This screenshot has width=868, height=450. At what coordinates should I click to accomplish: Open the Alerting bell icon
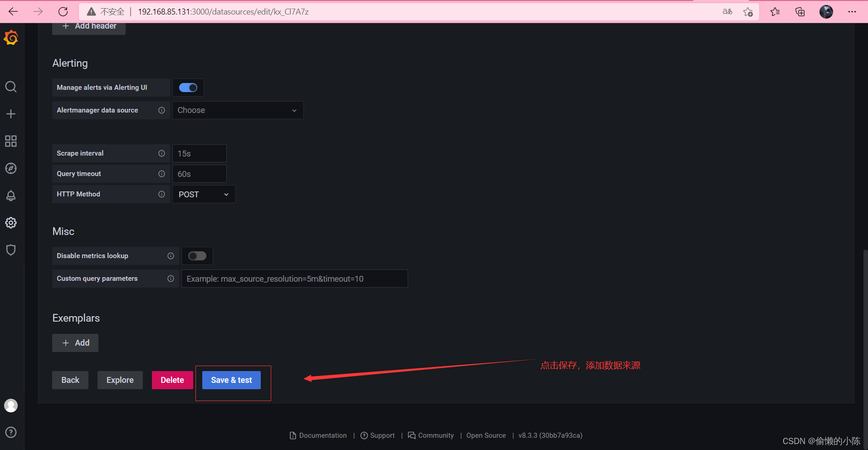click(x=11, y=196)
